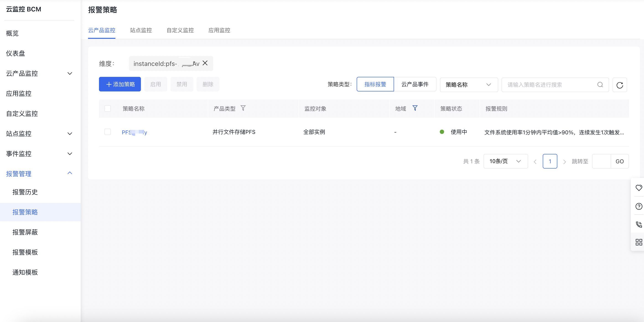Switch to the 应用监控 tab
Image resolution: width=644 pixels, height=322 pixels.
(219, 30)
